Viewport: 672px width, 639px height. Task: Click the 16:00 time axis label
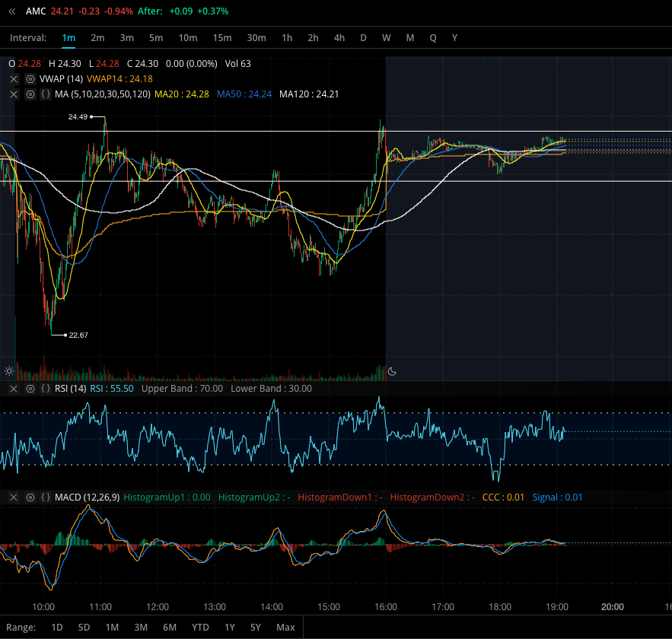[386, 607]
